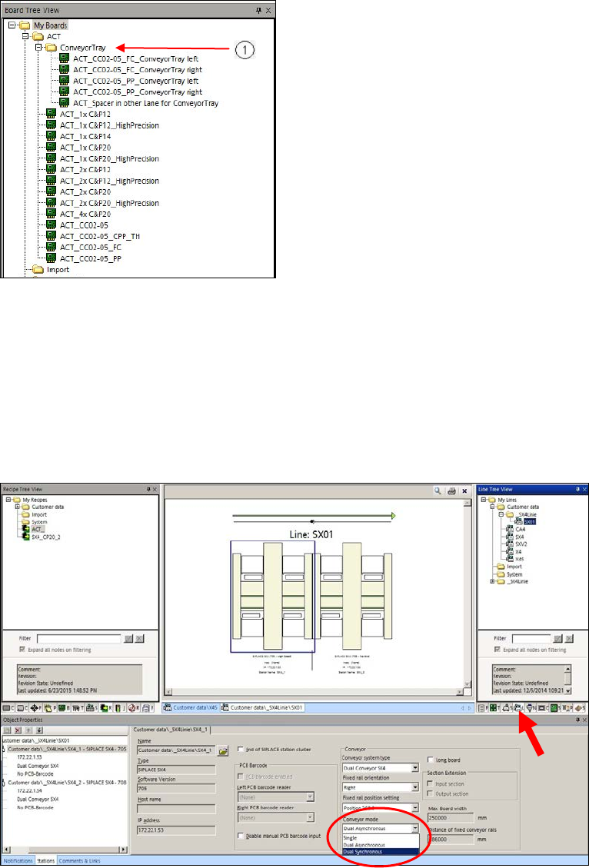589x868 pixels.
Task: Collapse the ConveyorTray folder node
Action: [x=38, y=48]
